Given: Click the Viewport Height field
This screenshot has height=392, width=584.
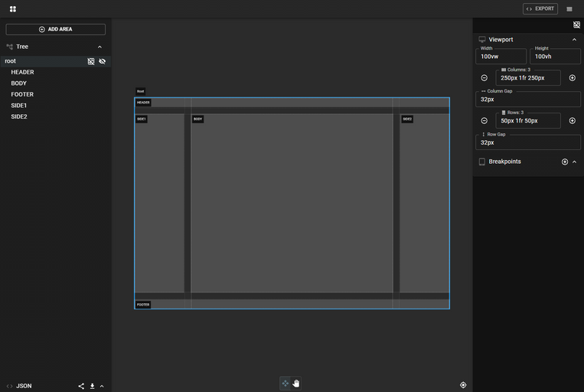Looking at the screenshot, I should pos(555,56).
